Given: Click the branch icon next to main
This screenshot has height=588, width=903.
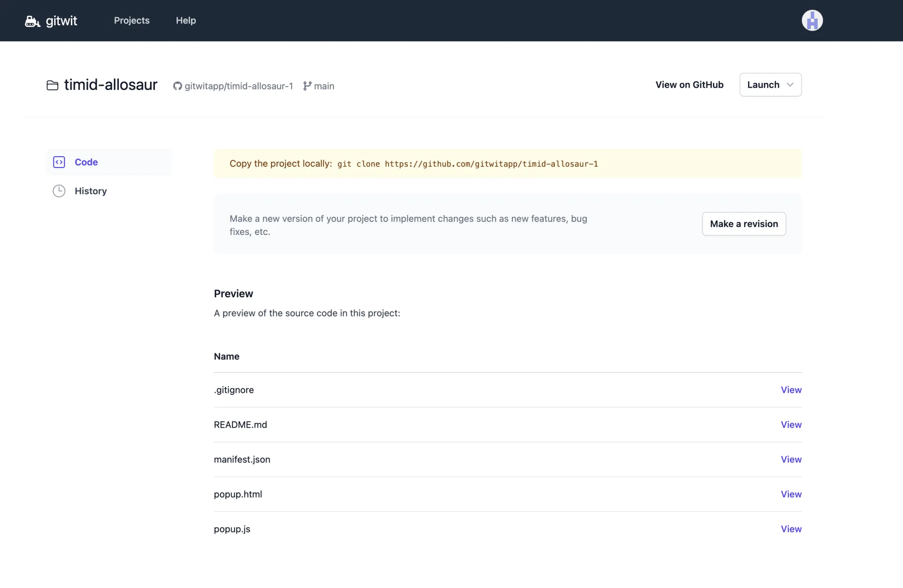Looking at the screenshot, I should tap(307, 86).
